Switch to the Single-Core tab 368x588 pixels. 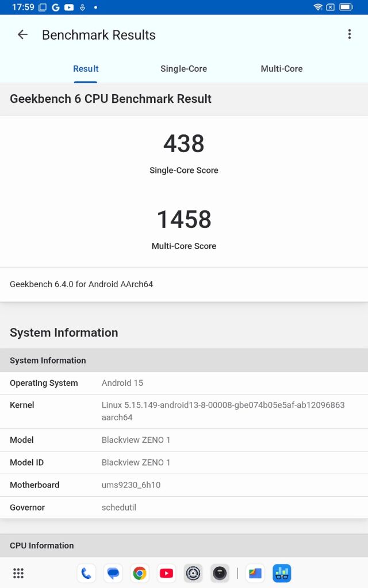[183, 69]
